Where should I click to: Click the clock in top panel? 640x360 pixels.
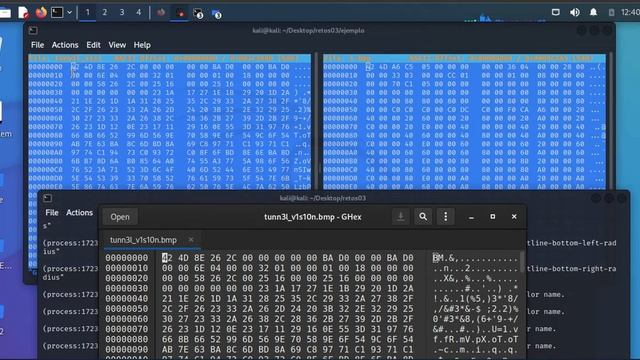tap(630, 12)
